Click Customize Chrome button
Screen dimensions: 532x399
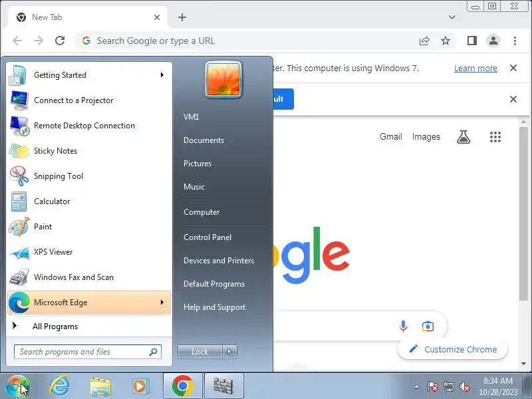(x=453, y=350)
